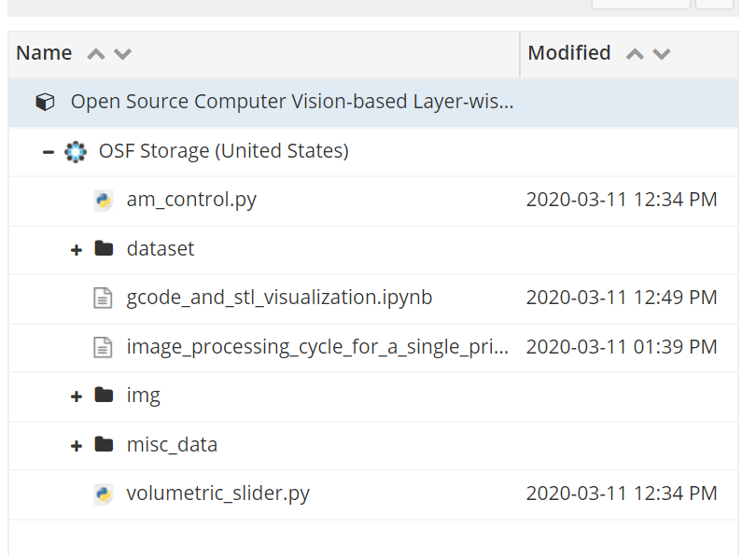Open volumetric_slider.py file
Screen dimensions: 756x556
(217, 493)
